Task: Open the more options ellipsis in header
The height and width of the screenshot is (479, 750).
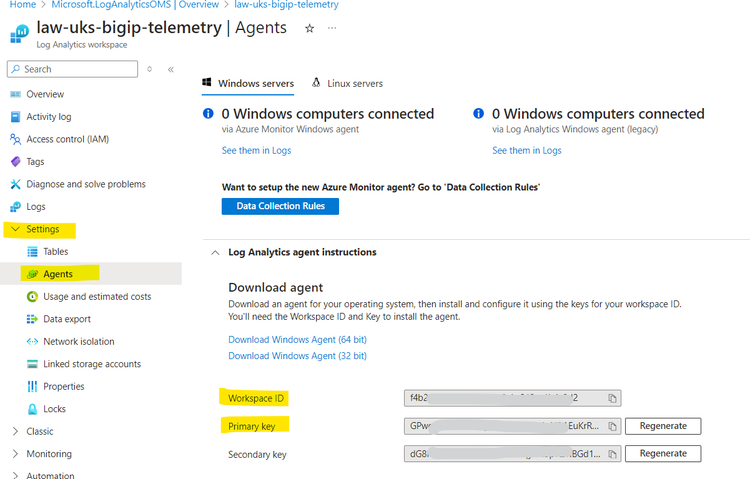Action: click(332, 28)
